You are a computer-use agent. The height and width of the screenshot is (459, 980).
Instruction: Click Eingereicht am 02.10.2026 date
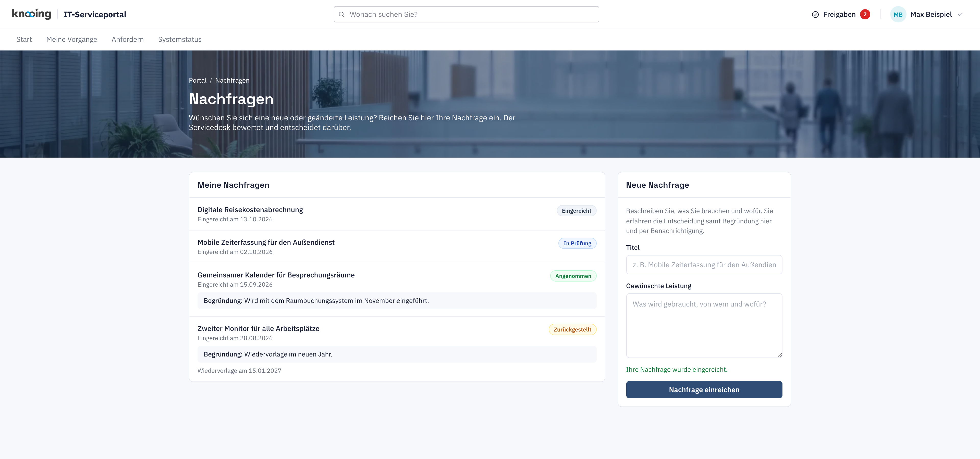coord(235,252)
